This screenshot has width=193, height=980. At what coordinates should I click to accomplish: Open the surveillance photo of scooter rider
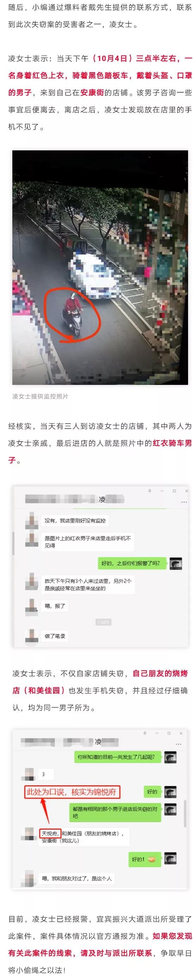(100, 267)
